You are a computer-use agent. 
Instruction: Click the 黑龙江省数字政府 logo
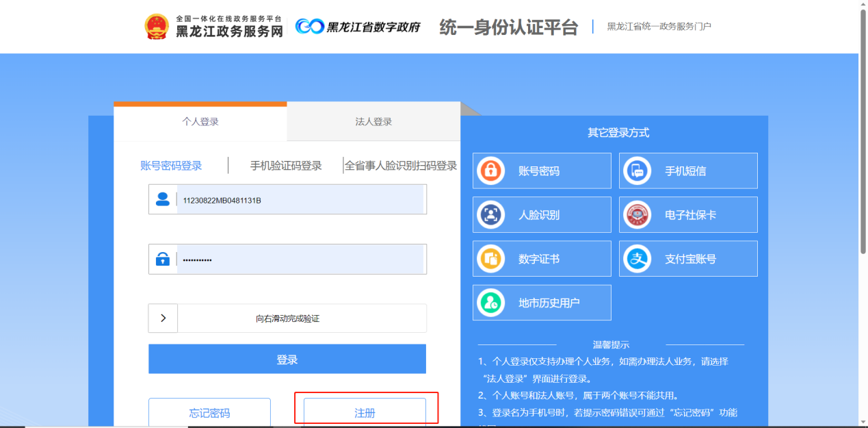point(358,27)
